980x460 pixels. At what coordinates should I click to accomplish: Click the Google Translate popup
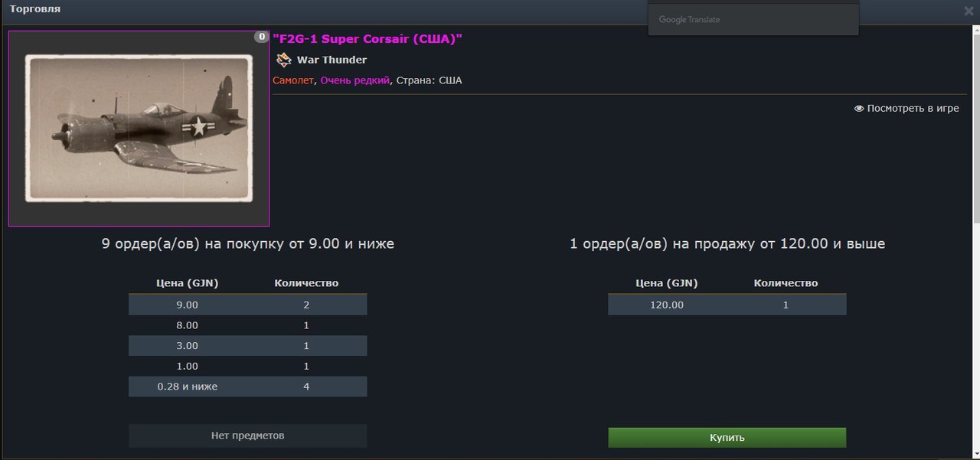(753, 19)
